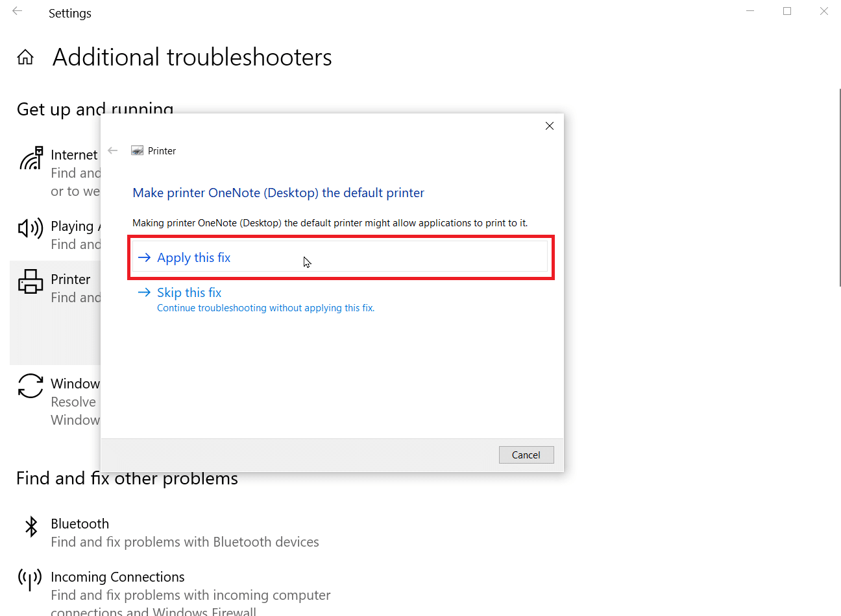Click Continue troubleshooting without applying this fix
Viewport: 841px width, 616px height.
[265, 308]
